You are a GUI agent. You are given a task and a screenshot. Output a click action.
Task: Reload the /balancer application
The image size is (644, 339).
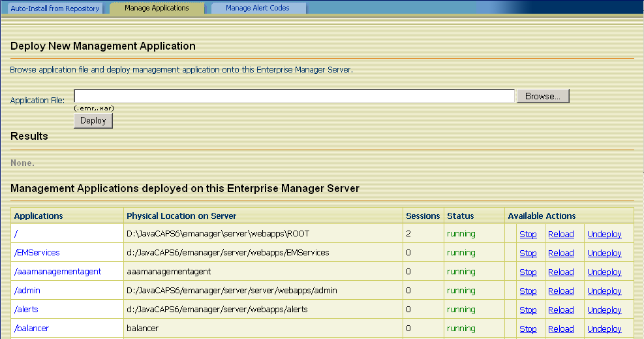point(561,329)
